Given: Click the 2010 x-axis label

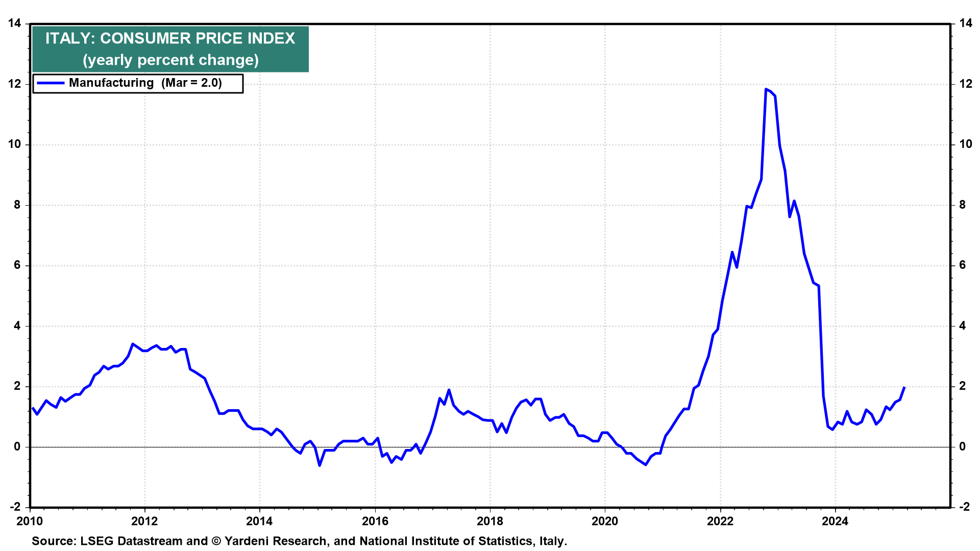Looking at the screenshot, I should [30, 521].
